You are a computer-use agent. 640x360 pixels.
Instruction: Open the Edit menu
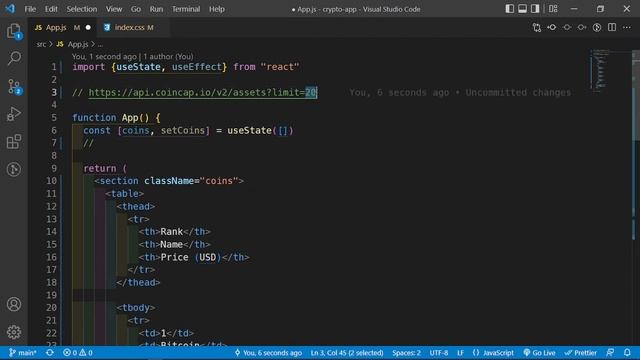coord(51,9)
